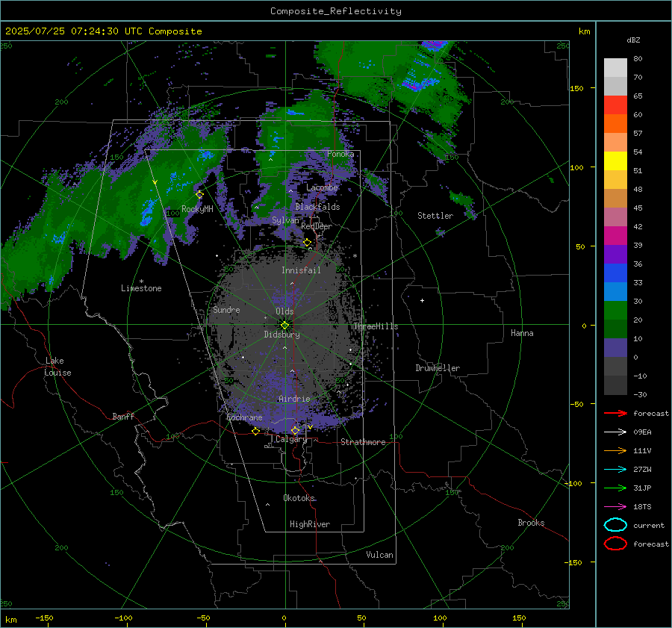Image resolution: width=672 pixels, height=628 pixels.
Task: Click the Composite_Reflectivity title
Action: pos(336,11)
